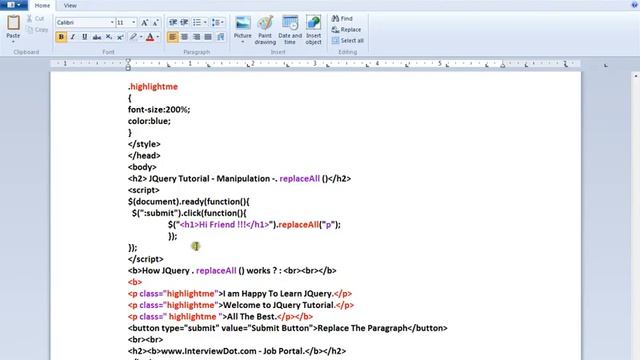Switch to the View tab
This screenshot has height=360, width=640.
click(x=70, y=5)
